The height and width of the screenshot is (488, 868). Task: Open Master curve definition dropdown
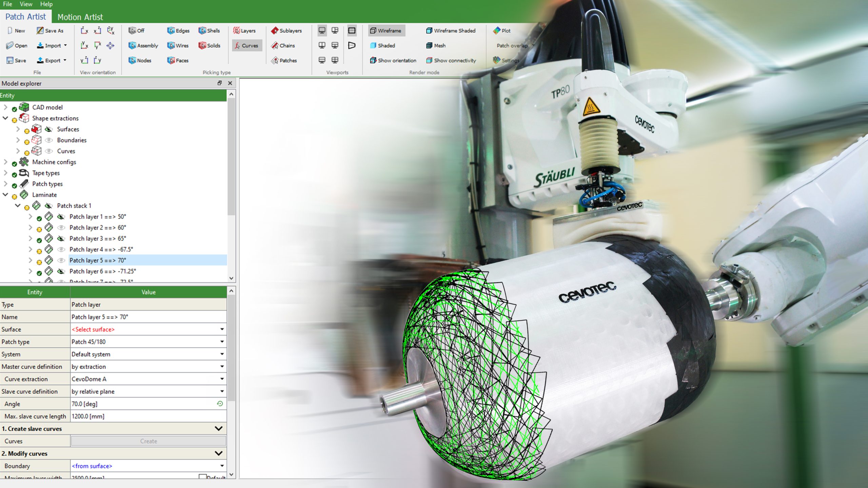[x=222, y=367]
